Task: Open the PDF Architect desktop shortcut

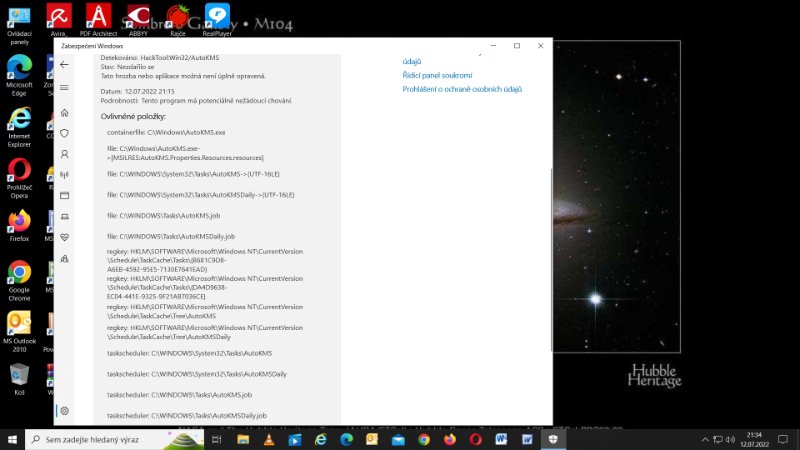Action: click(x=98, y=20)
